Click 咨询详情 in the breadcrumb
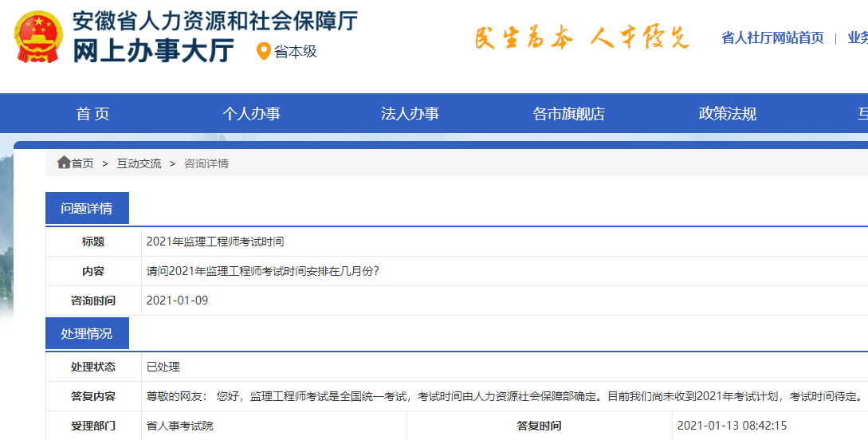The height and width of the screenshot is (440, 868). tap(206, 163)
